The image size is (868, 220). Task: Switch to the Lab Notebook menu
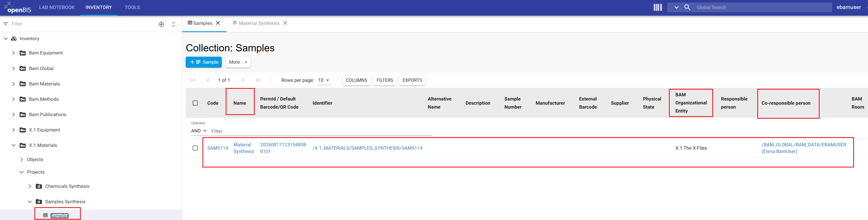57,8
